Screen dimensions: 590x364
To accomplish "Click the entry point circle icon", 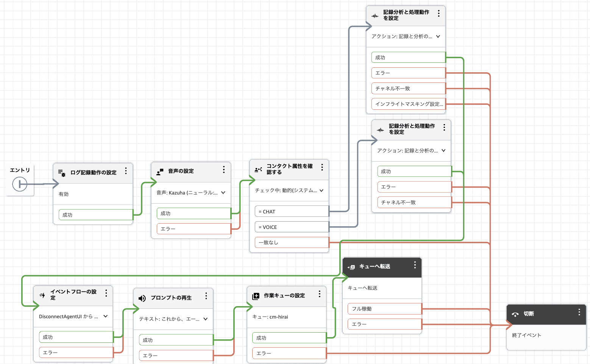I will point(20,184).
